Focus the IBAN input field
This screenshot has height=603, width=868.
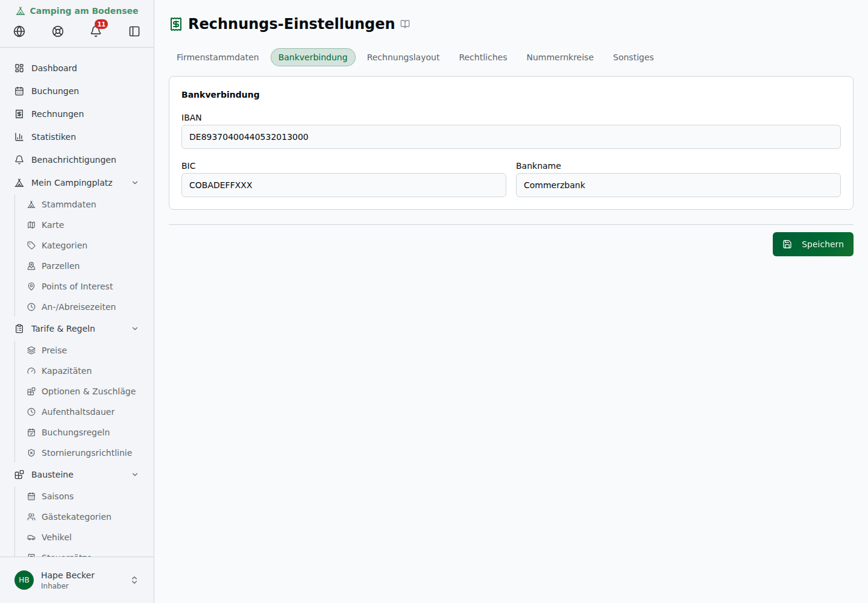pos(511,137)
